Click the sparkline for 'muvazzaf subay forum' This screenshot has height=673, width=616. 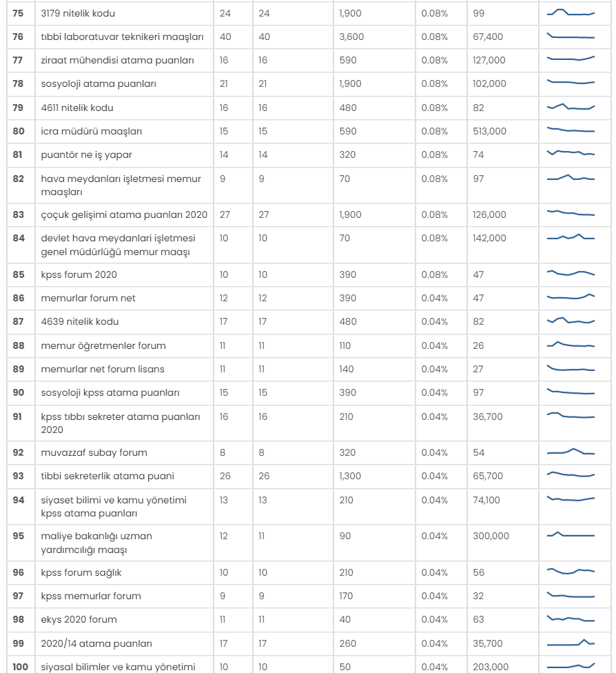(x=571, y=452)
